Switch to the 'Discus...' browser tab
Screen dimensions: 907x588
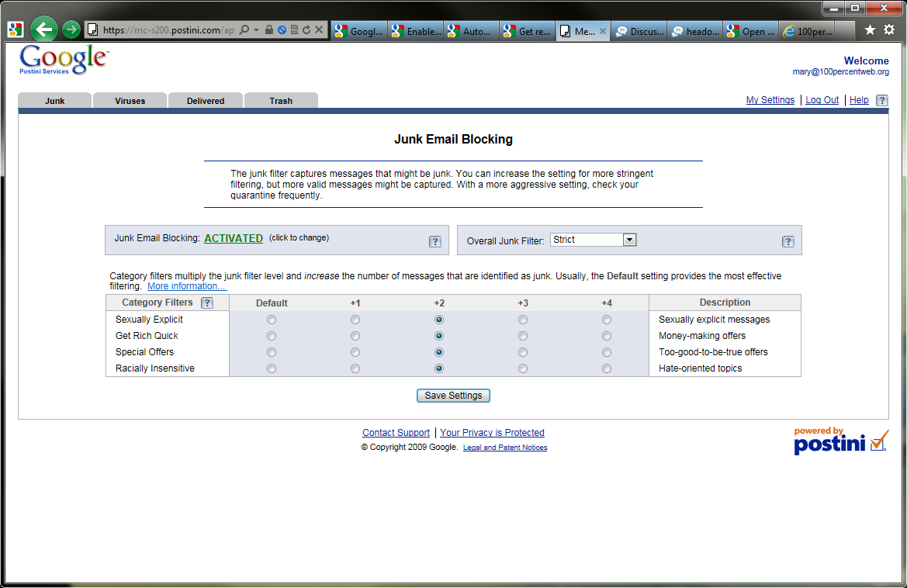tap(639, 31)
